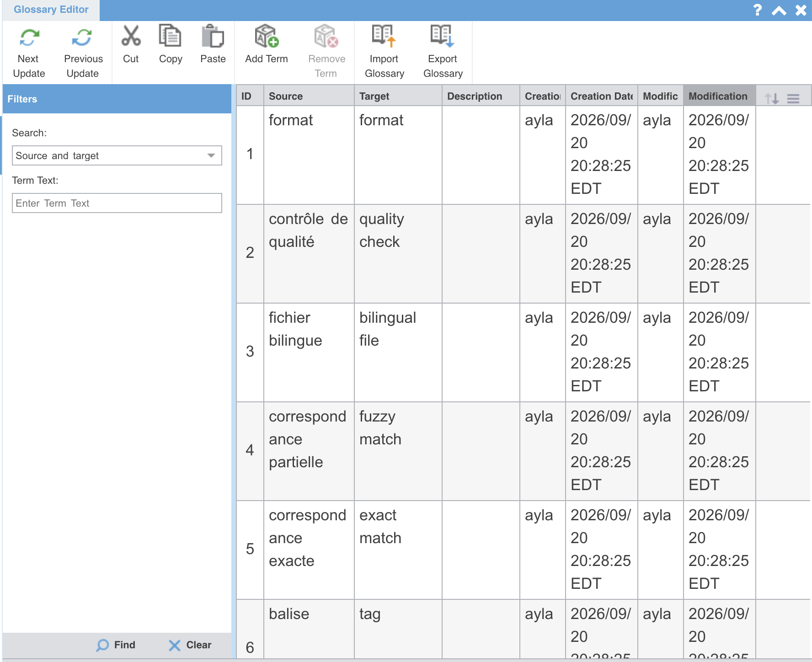Screen dimensions: 812x662
Task: Click the Modifier column header
Action: click(x=661, y=96)
